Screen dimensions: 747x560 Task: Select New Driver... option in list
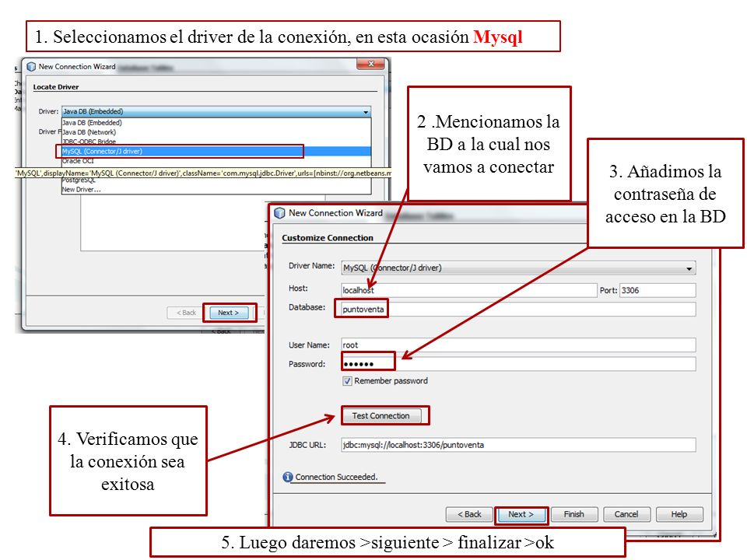click(216, 190)
